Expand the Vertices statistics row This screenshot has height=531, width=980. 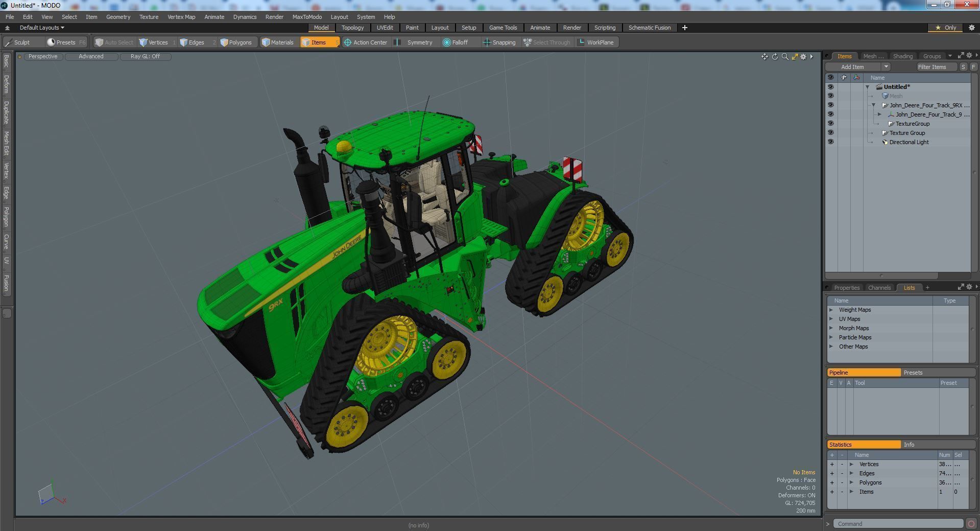(x=851, y=464)
